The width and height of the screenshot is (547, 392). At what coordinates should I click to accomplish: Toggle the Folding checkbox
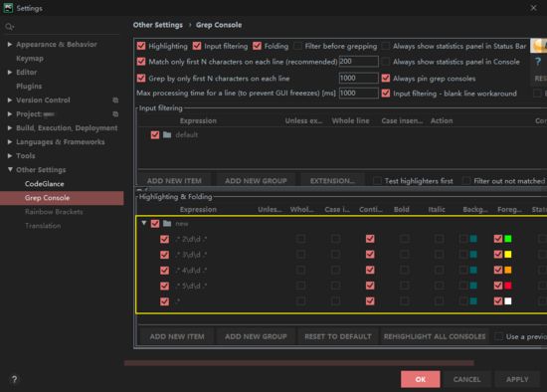click(258, 46)
